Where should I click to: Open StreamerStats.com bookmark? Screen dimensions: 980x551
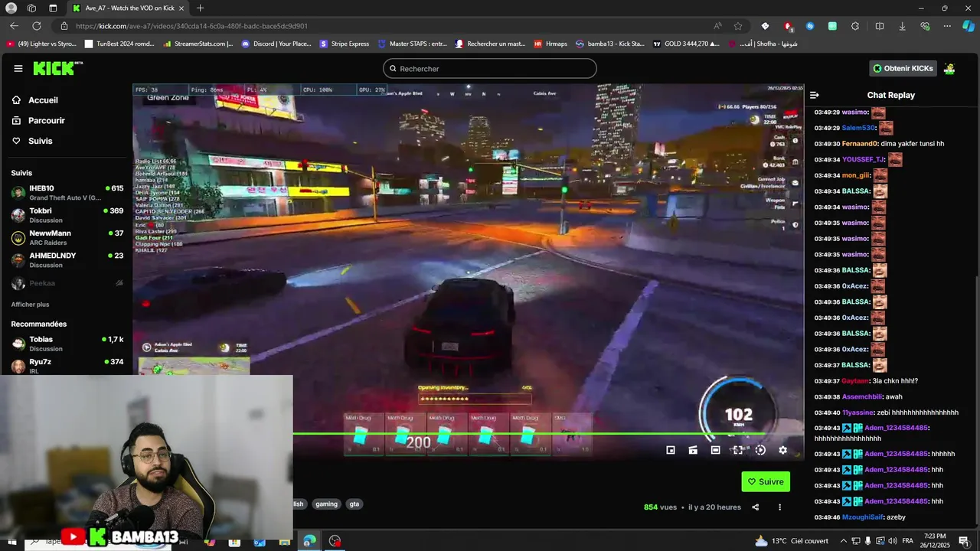[198, 44]
